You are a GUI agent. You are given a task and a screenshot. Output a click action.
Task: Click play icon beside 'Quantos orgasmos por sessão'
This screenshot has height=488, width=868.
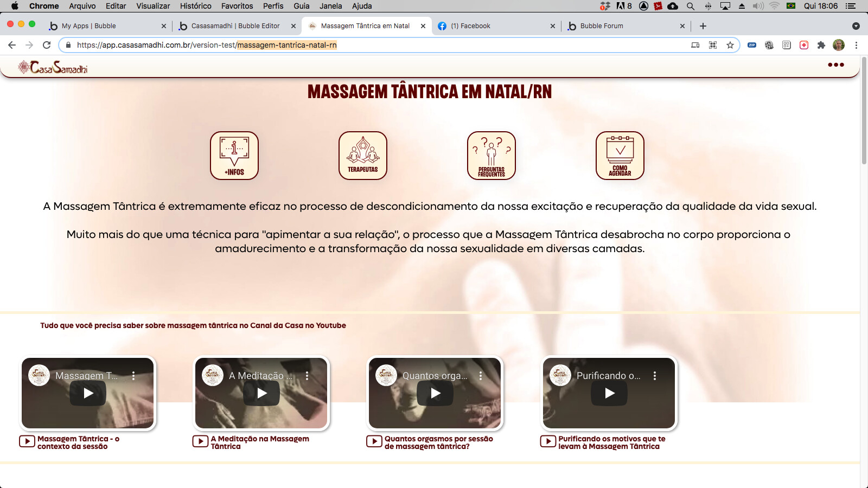pyautogui.click(x=374, y=441)
